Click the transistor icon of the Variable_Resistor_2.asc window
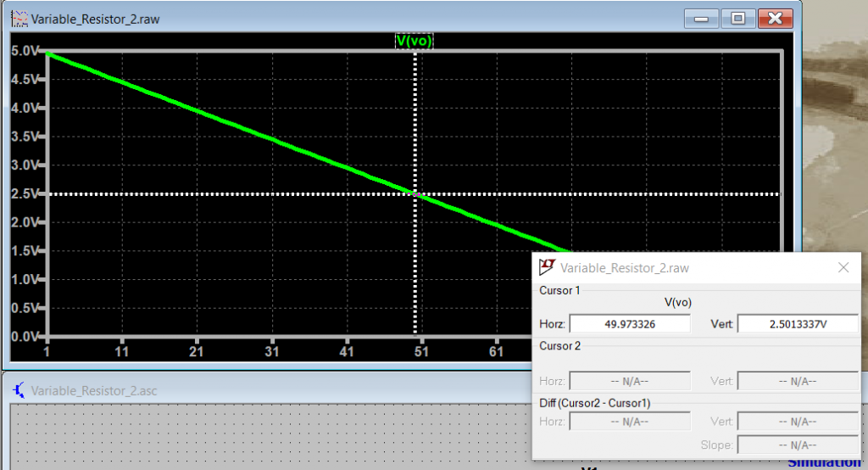868x470 pixels. coord(19,390)
